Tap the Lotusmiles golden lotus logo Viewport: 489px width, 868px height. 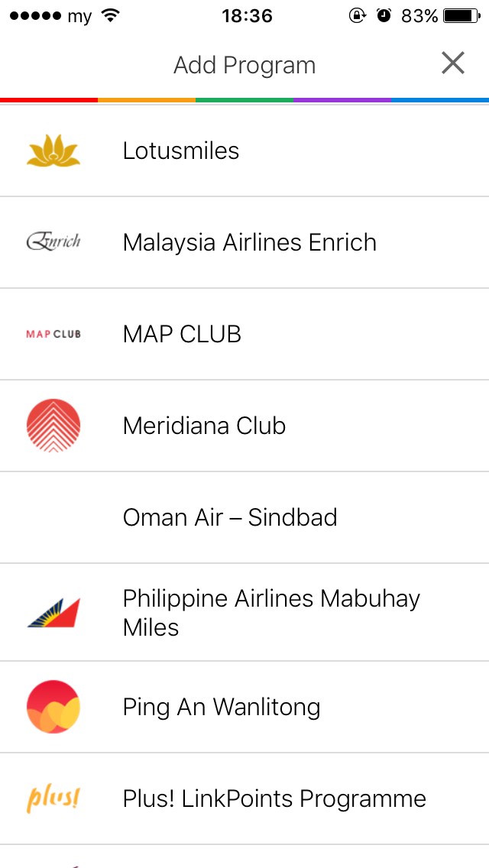tap(53, 151)
